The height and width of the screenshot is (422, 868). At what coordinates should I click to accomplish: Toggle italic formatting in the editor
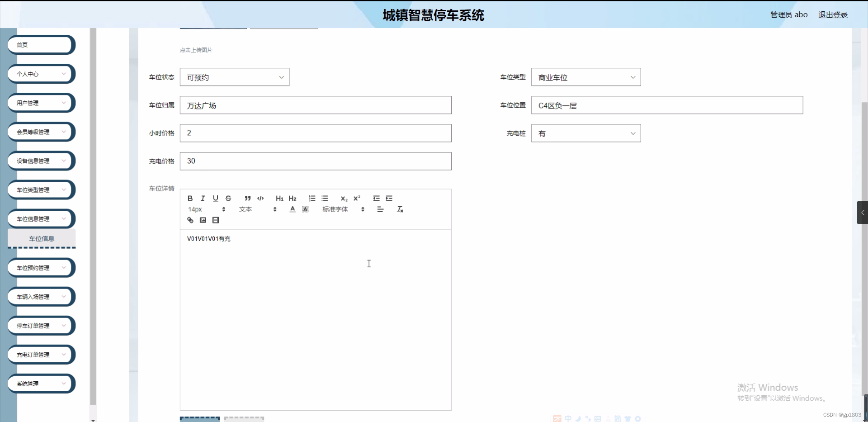click(203, 198)
